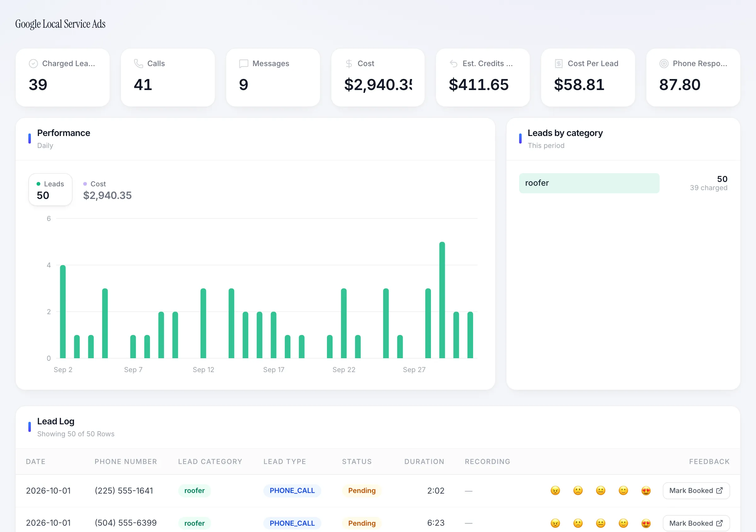Click the Phone Response target icon
Viewport: 756px width, 532px height.
click(664, 64)
